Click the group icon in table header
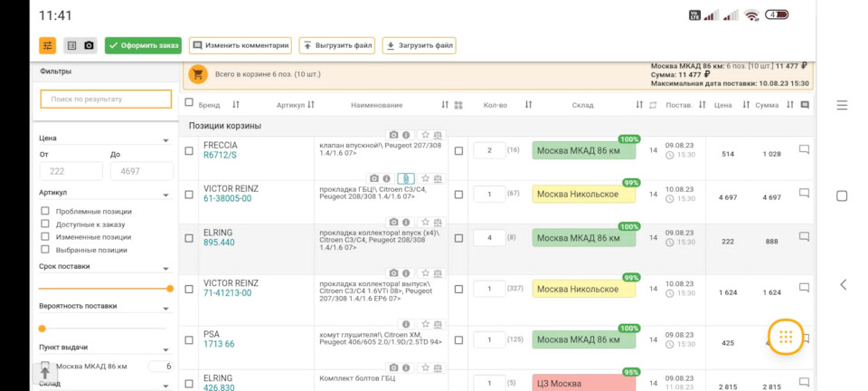The width and height of the screenshot is (868, 391). click(458, 105)
